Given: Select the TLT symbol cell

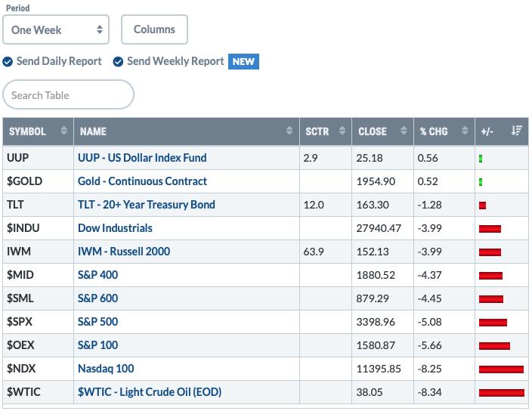Looking at the screenshot, I should (38, 205).
